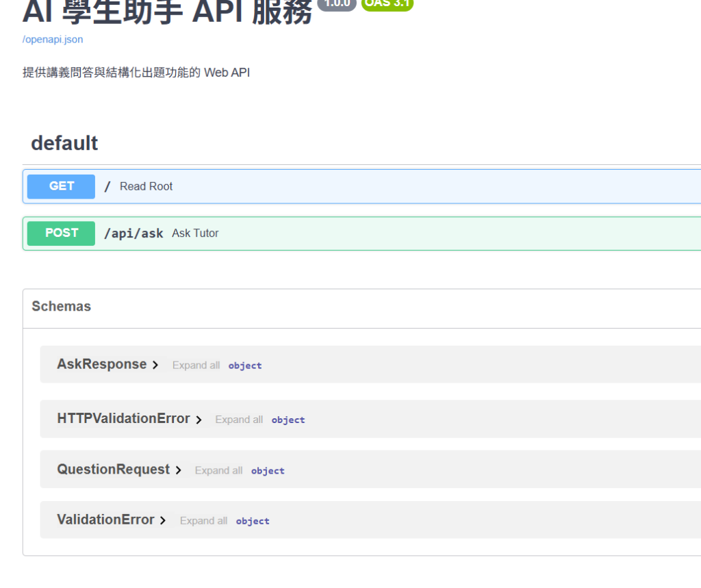Expand the POST /api/ask endpoint
Screen dimensions: 701x588
pos(361,233)
